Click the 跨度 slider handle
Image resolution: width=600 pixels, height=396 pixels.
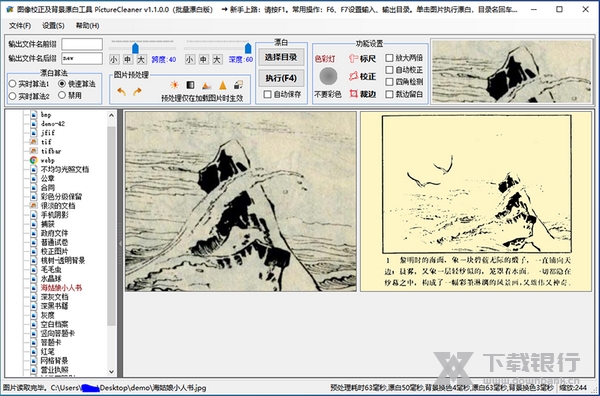135,48
